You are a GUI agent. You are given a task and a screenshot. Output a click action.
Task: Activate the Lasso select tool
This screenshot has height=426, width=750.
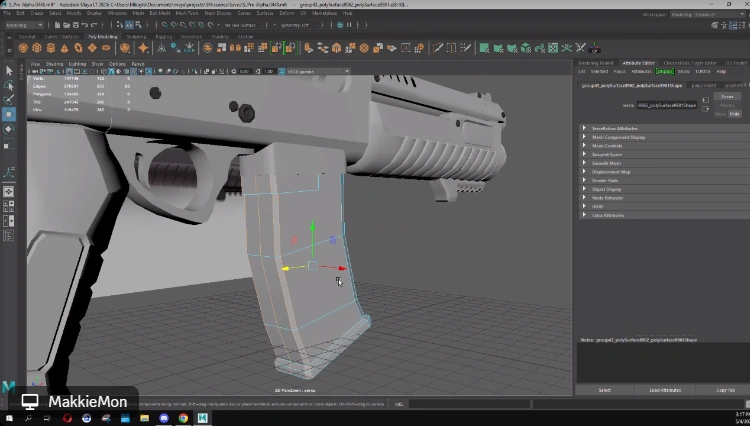pyautogui.click(x=9, y=86)
